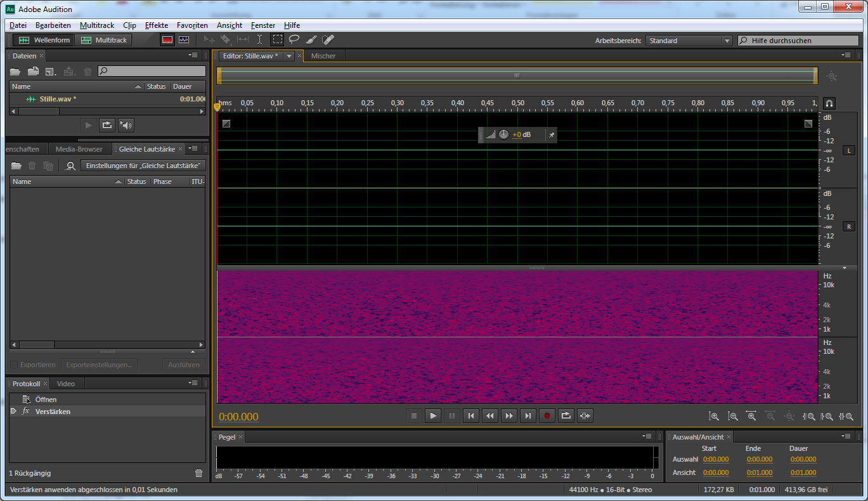Viewport: 868px width, 501px height.
Task: Toggle the left channel L button
Action: [x=848, y=150]
